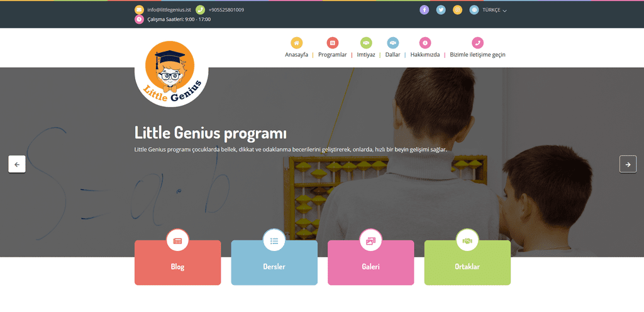Click the yellow email envelope icon
The height and width of the screenshot is (312, 644).
pyautogui.click(x=139, y=9)
